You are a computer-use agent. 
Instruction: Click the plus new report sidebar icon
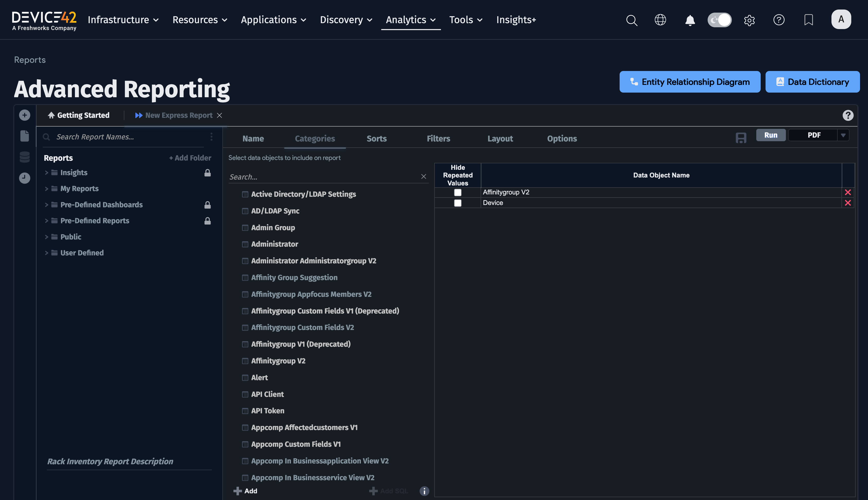24,115
